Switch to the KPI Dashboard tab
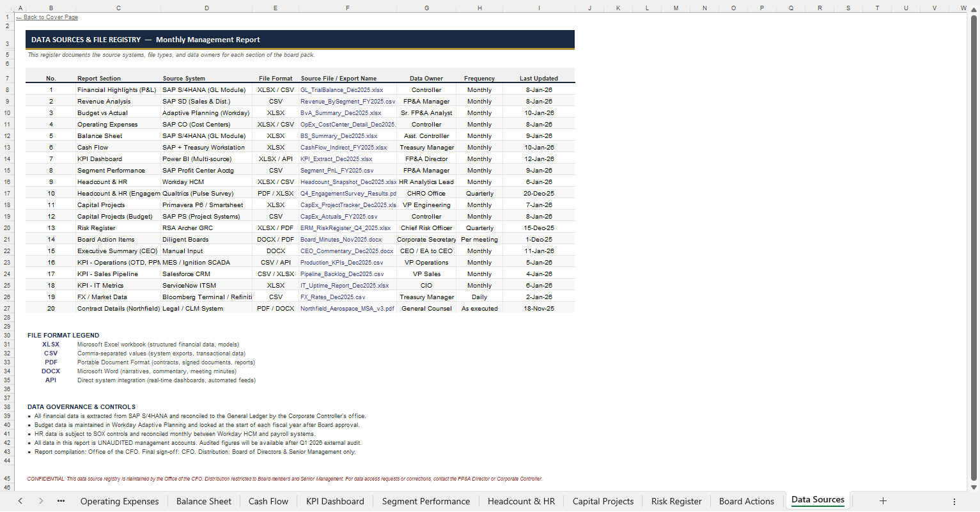Viewport: 980px width, 512px height. point(334,501)
